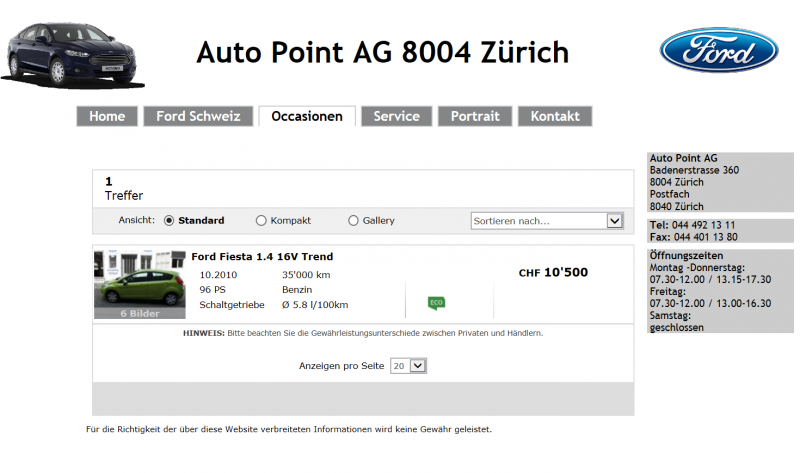Viewport: 800px width, 473px height.
Task: Click the 'Benzin' fuel type text
Action: pyautogui.click(x=297, y=290)
